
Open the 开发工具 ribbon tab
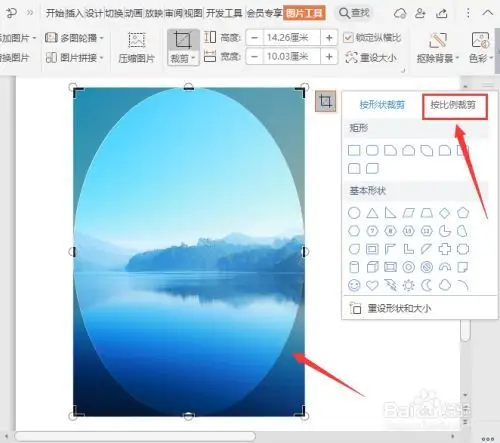pos(224,13)
